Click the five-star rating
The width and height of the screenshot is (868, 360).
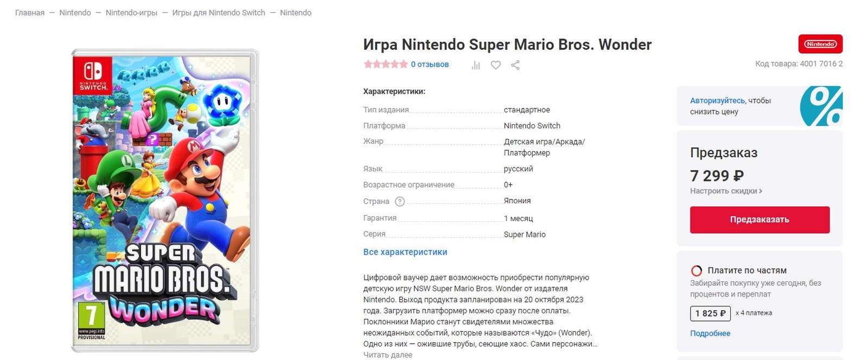tap(385, 64)
